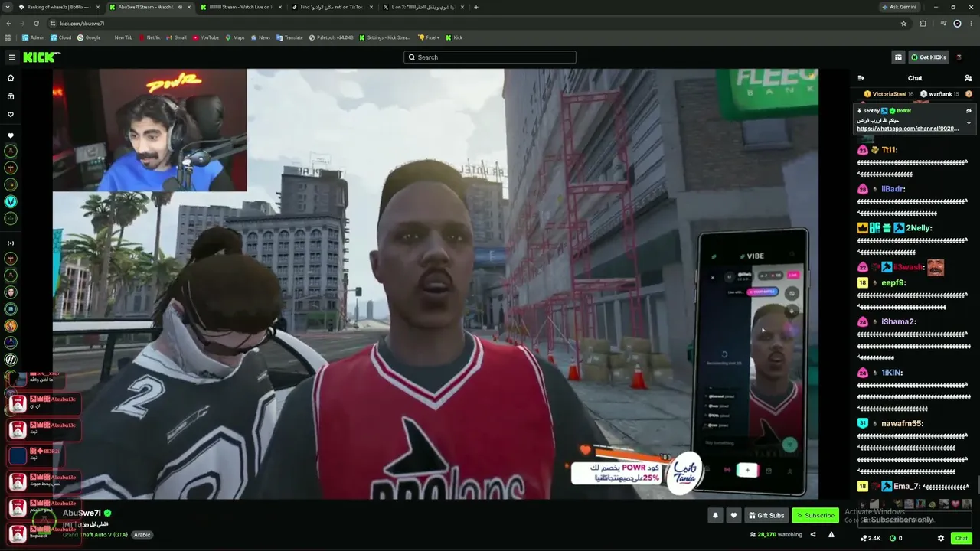The width and height of the screenshot is (980, 551).
Task: Open the Maps bookmark
Action: click(x=234, y=37)
